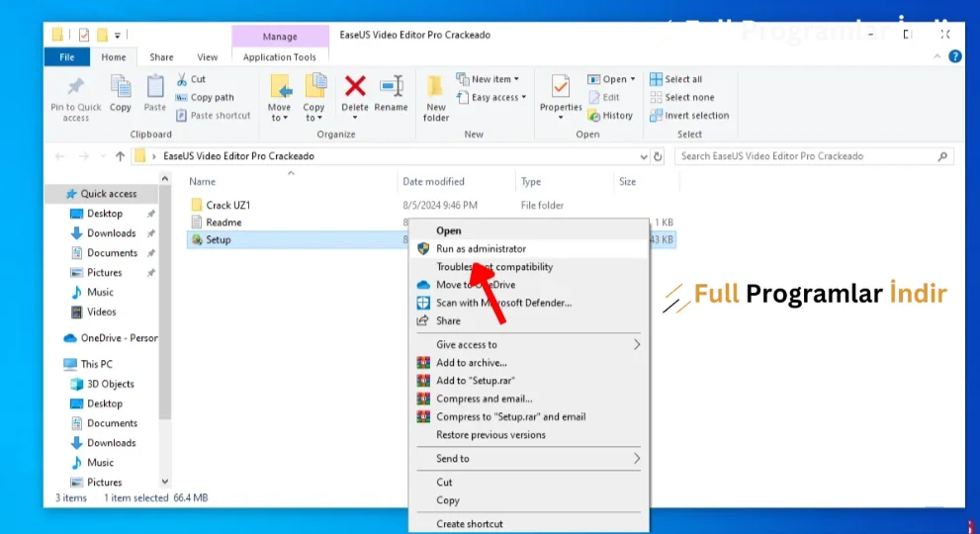Click the red Delete icon
This screenshot has height=534, width=980.
point(355,86)
